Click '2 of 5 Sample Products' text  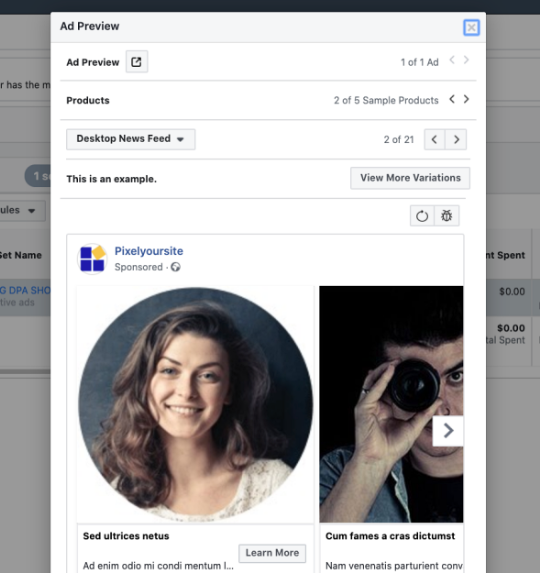[x=386, y=100]
